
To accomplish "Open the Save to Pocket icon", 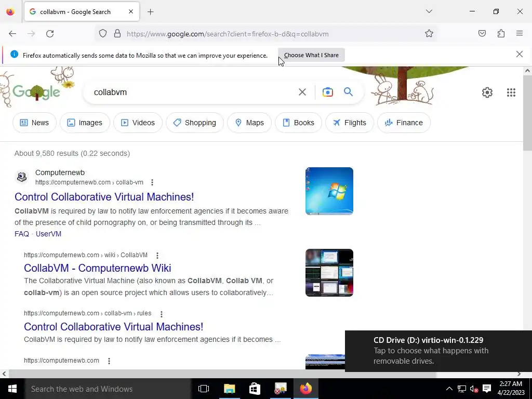I will pyautogui.click(x=482, y=33).
